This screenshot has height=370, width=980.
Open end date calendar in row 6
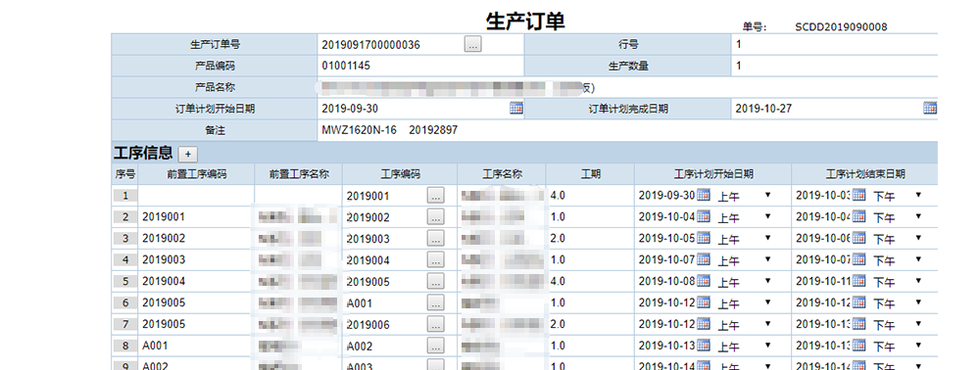point(858,302)
